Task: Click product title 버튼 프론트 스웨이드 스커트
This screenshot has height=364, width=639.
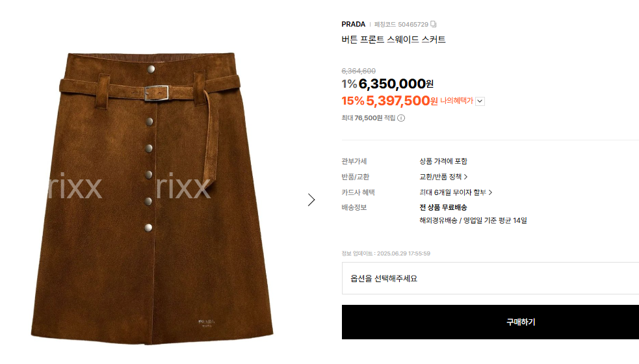Action: click(393, 40)
